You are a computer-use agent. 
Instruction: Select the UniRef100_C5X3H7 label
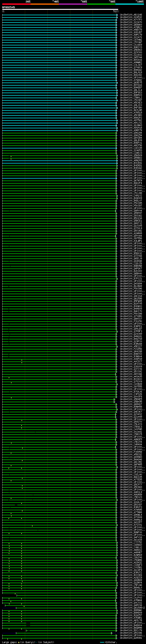[131, 100]
